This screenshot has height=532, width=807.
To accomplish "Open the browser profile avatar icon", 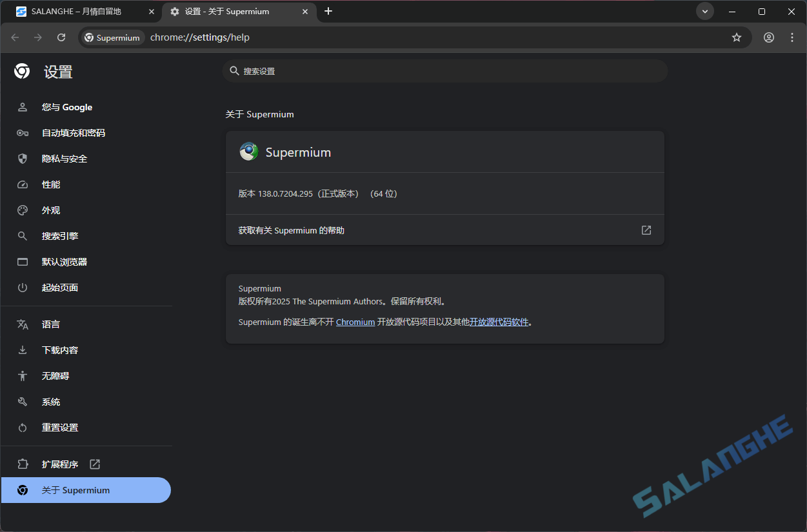I will (768, 37).
